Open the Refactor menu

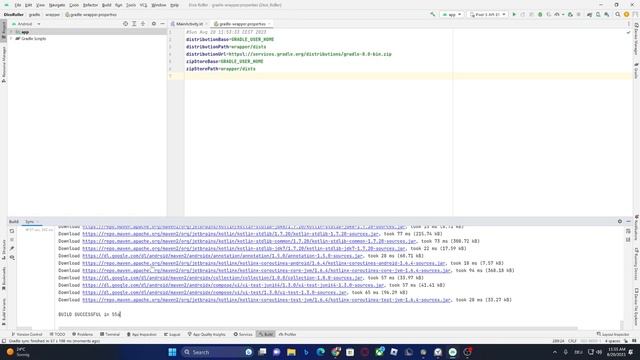90,5
